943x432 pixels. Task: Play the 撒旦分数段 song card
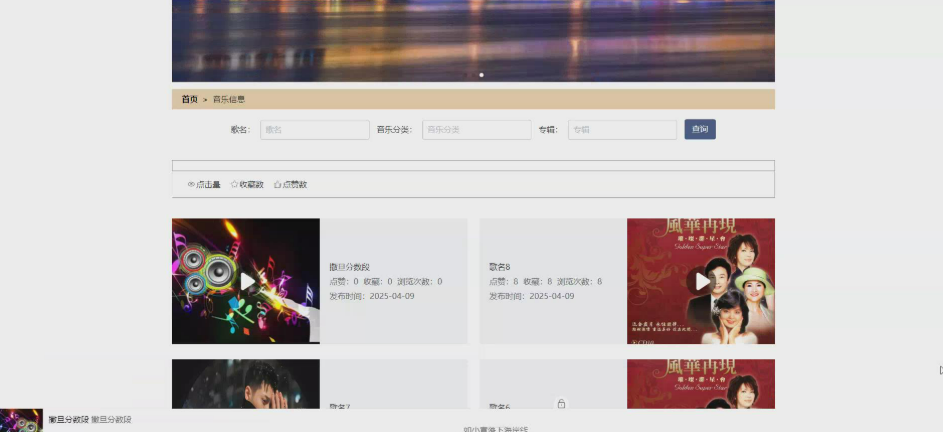click(x=247, y=281)
